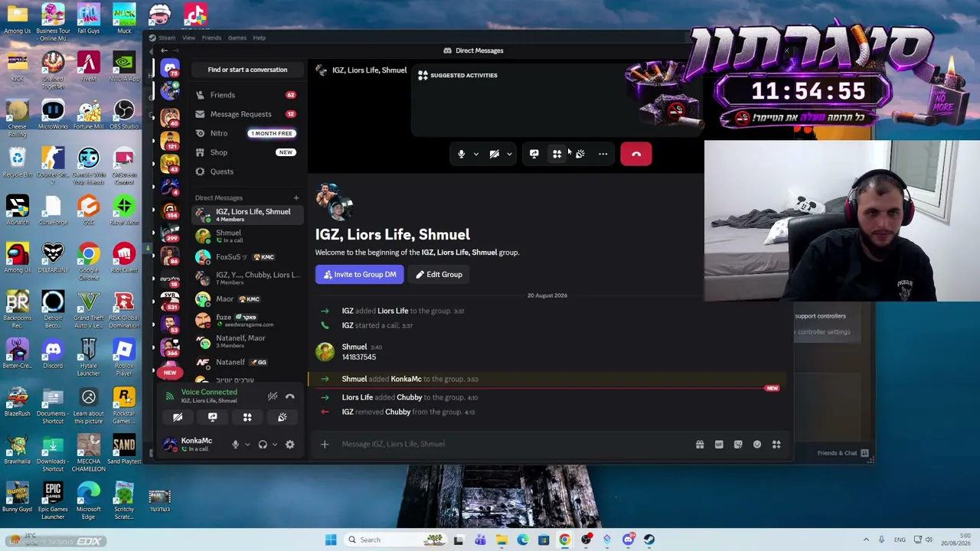Toggle camera in the call controls
The height and width of the screenshot is (551, 980).
(x=495, y=154)
